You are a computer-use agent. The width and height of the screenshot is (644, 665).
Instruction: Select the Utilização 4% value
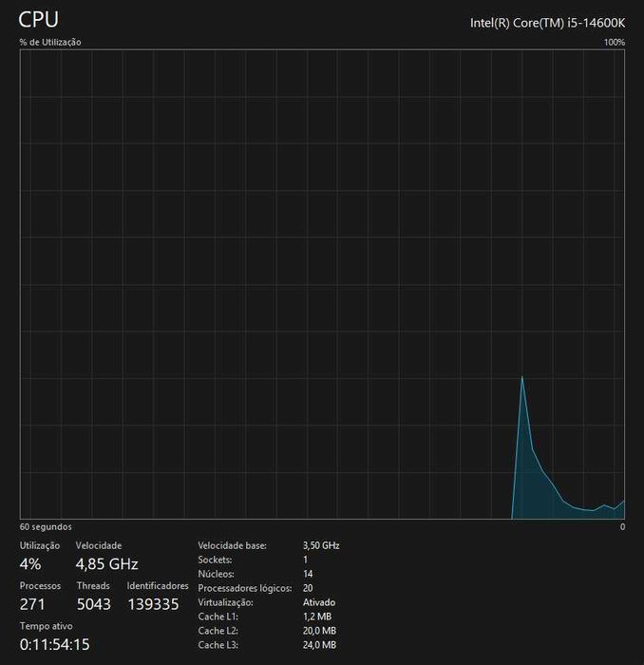(x=30, y=564)
